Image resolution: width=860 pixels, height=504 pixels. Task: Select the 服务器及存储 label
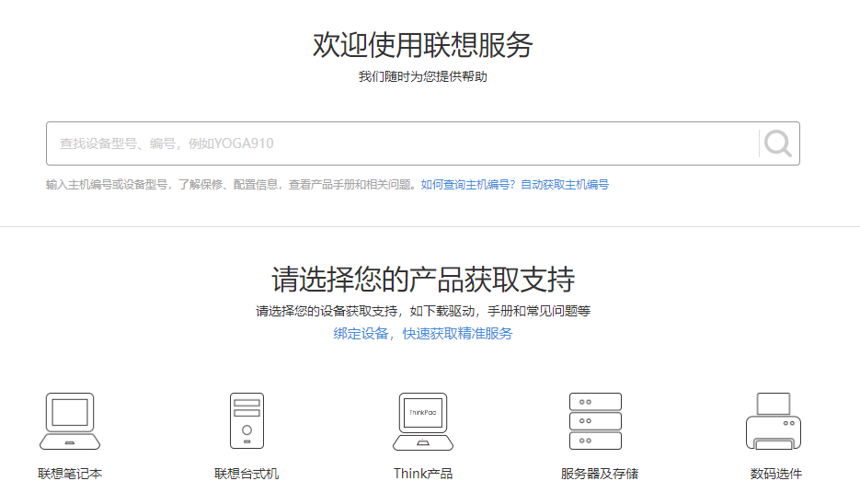point(600,475)
